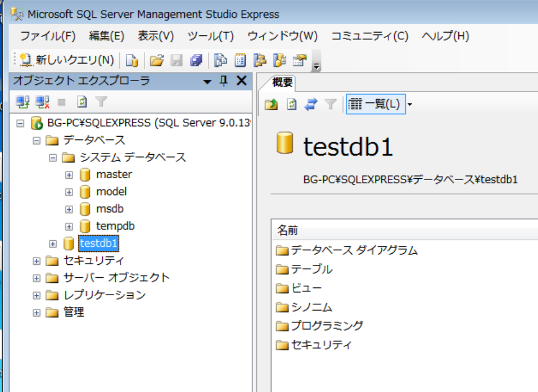This screenshot has height=392, width=538.
Task: Expand the master database node
Action: click(69, 175)
